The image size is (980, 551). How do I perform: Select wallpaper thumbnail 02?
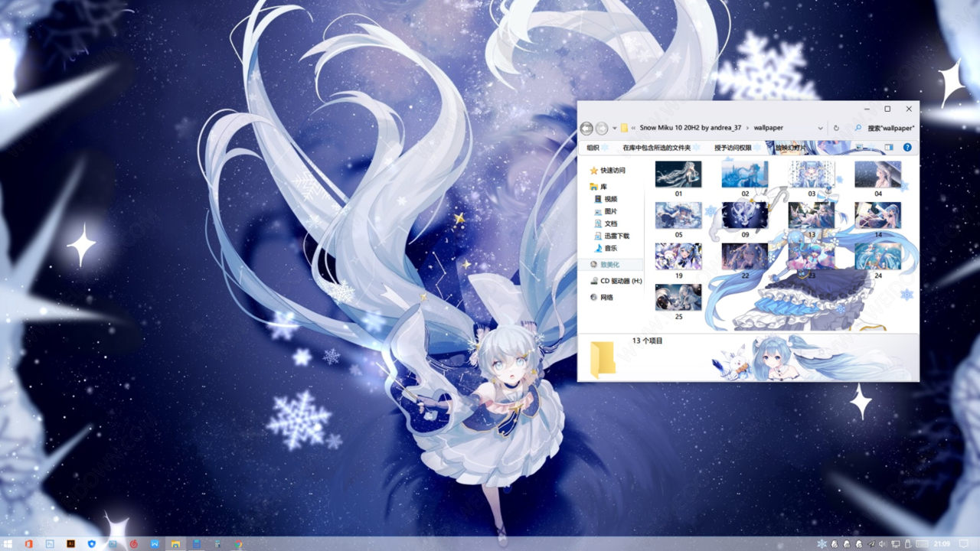coord(745,174)
